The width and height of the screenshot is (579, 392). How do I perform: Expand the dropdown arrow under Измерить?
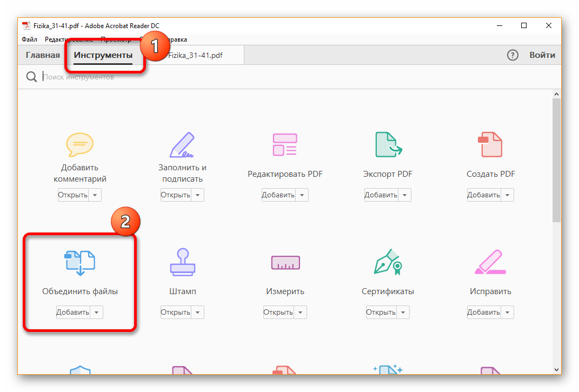point(300,313)
